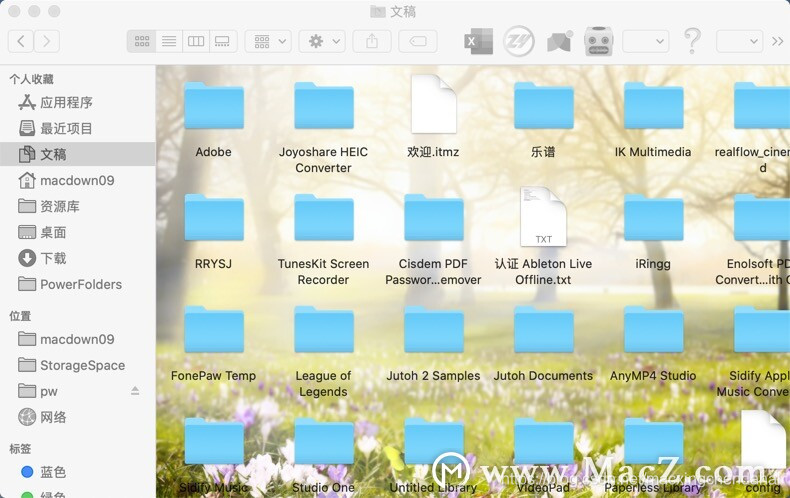Viewport: 790px width, 498px height.
Task: Click the round ZY toolbar icon
Action: tap(518, 41)
